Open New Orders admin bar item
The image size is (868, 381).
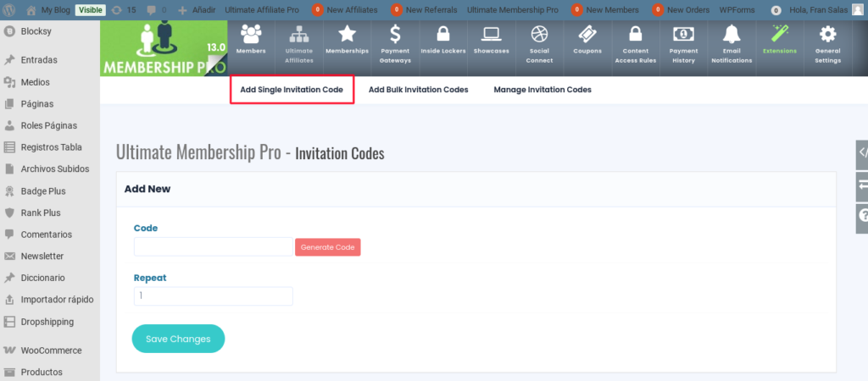pyautogui.click(x=681, y=10)
